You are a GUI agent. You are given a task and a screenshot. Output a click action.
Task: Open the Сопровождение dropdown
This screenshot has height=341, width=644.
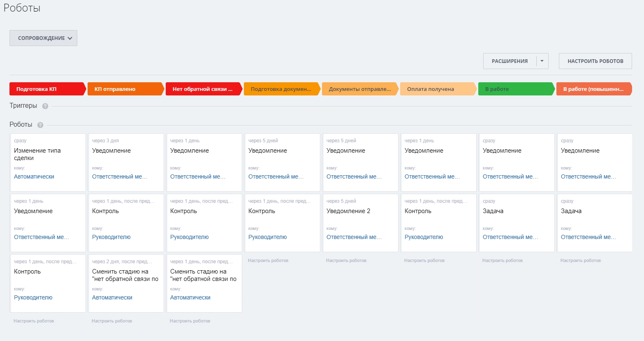click(43, 38)
